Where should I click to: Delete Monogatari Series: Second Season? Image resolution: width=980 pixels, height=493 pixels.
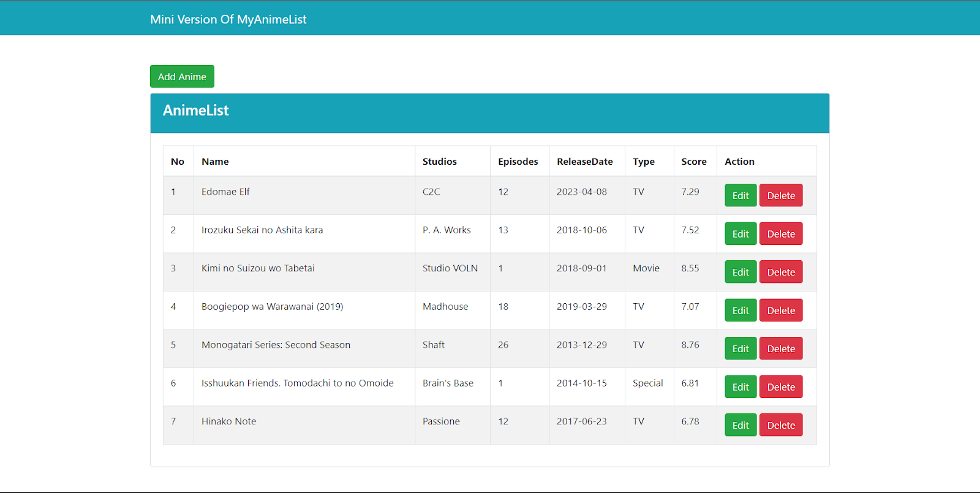click(781, 348)
